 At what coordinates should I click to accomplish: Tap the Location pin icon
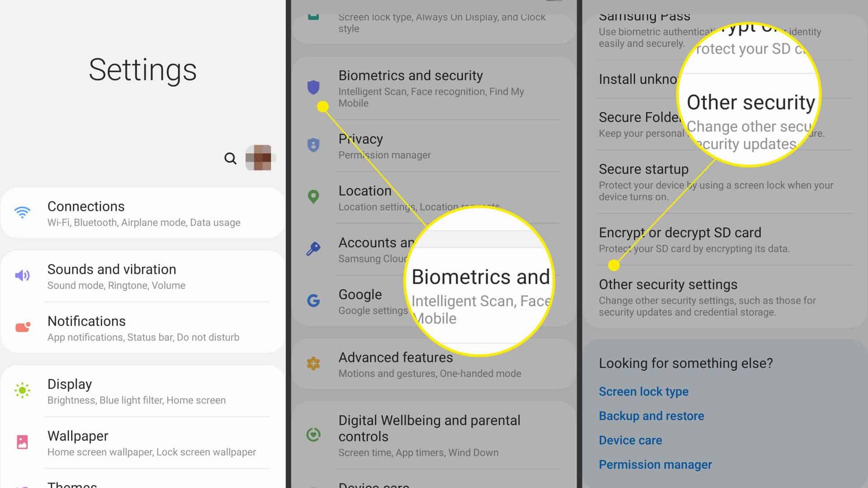313,197
